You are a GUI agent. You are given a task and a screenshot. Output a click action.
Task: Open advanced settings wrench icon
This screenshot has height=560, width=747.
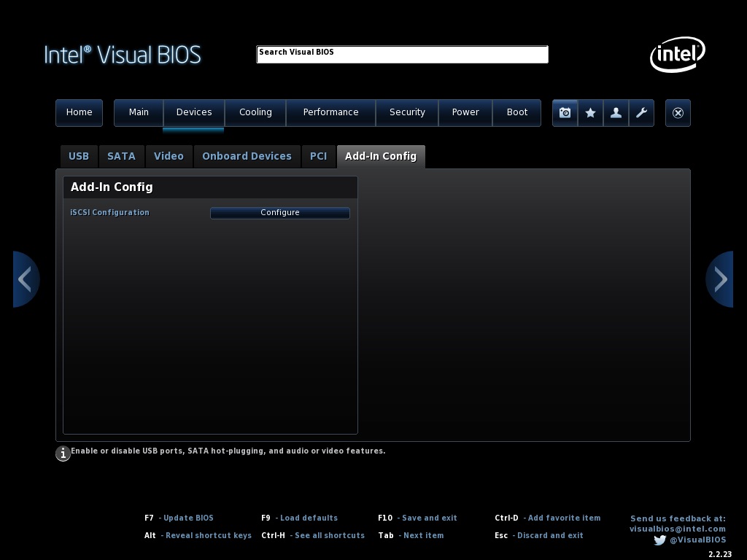(641, 113)
